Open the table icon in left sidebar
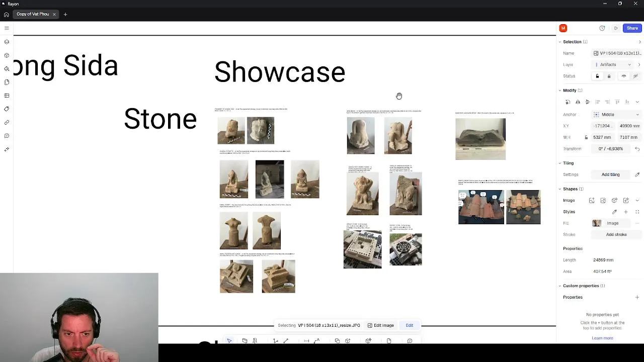644x362 pixels. tap(7, 96)
